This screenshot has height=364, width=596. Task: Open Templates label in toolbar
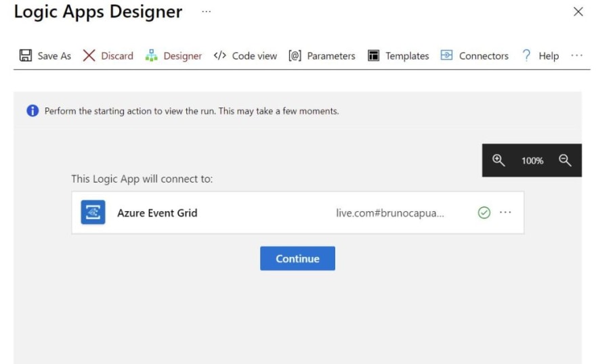pos(407,55)
